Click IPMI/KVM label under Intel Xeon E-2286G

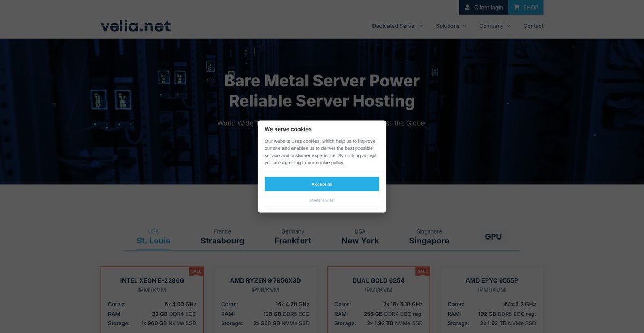pyautogui.click(x=152, y=290)
